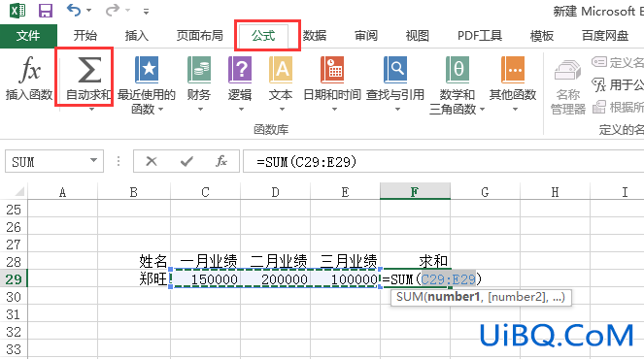Open 最近使用的函数 list
Viewport: 644px width, 359px height.
pyautogui.click(x=147, y=85)
